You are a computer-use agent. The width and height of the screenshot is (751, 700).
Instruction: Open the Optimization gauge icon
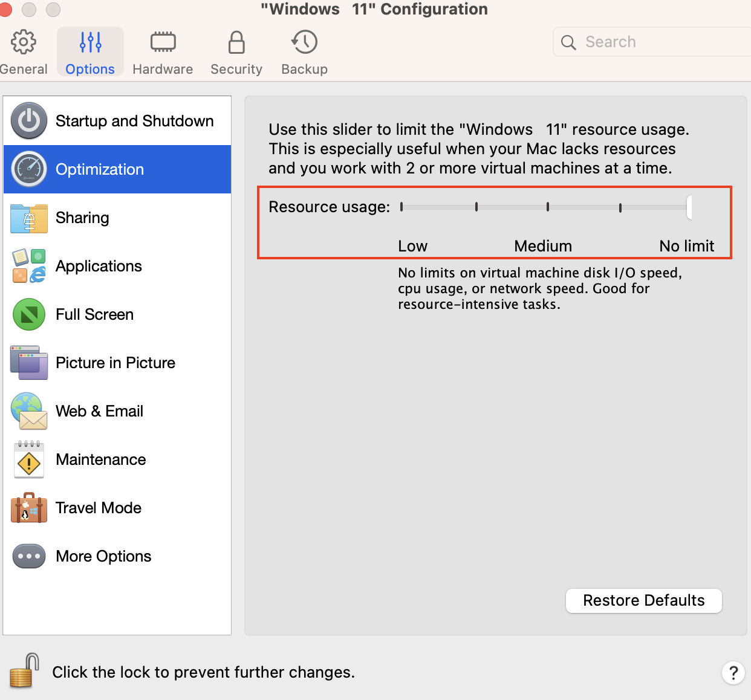coord(28,169)
